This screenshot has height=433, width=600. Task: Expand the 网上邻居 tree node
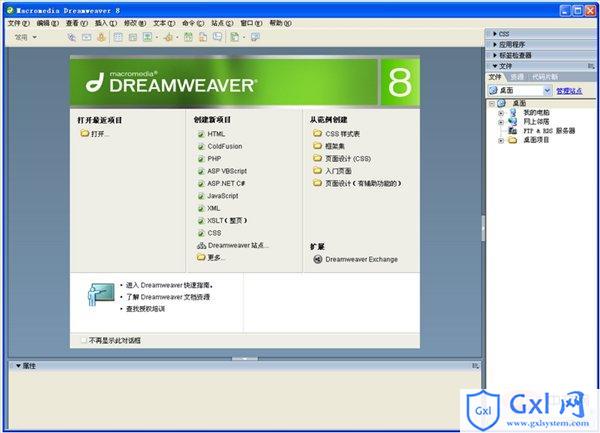click(x=501, y=122)
